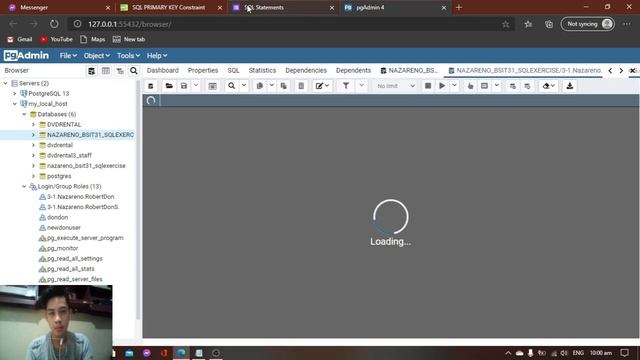Click the Save Data Changes grid icon
The width and height of the screenshot is (640, 360).
pos(212,86)
